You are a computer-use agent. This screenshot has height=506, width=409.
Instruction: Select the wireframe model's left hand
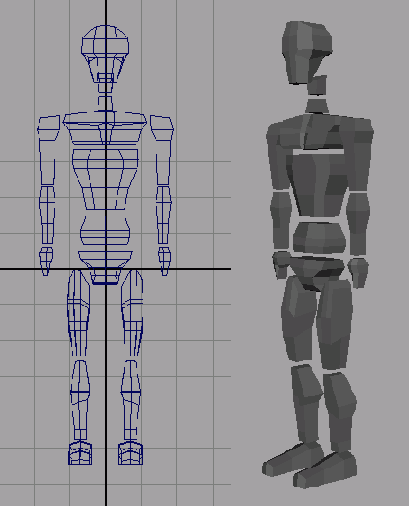[46, 261]
